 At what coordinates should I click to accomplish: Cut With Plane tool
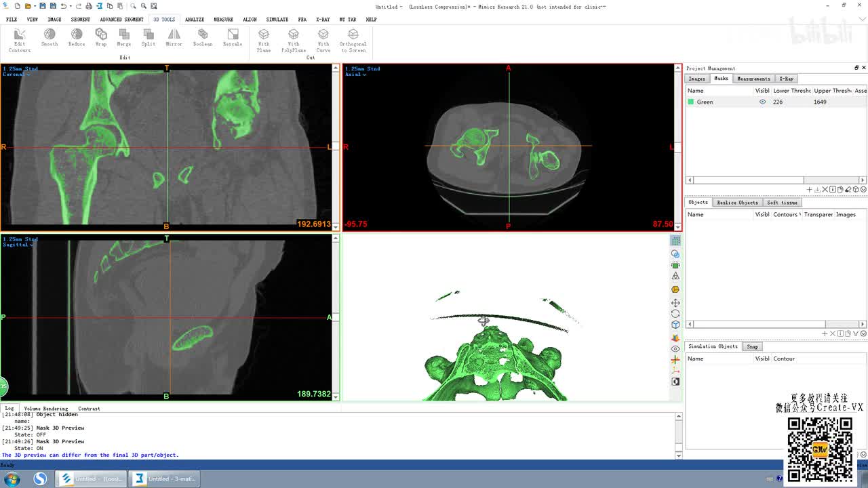click(x=264, y=41)
